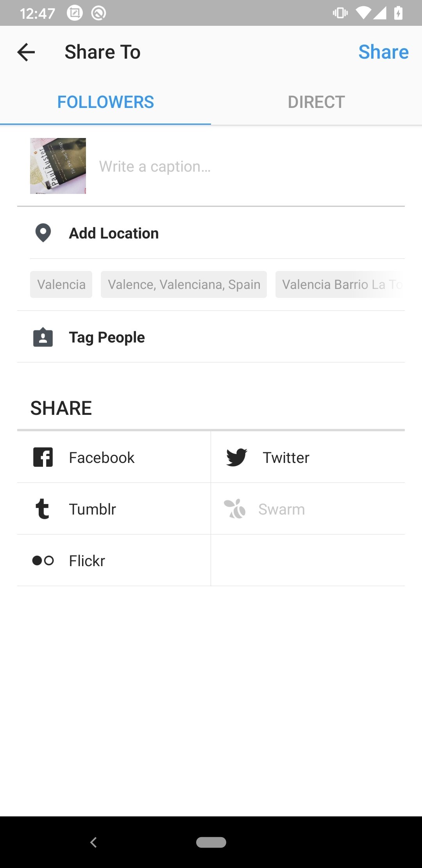Select the FOLLOWERS tab
Image resolution: width=422 pixels, height=868 pixels.
coord(105,102)
